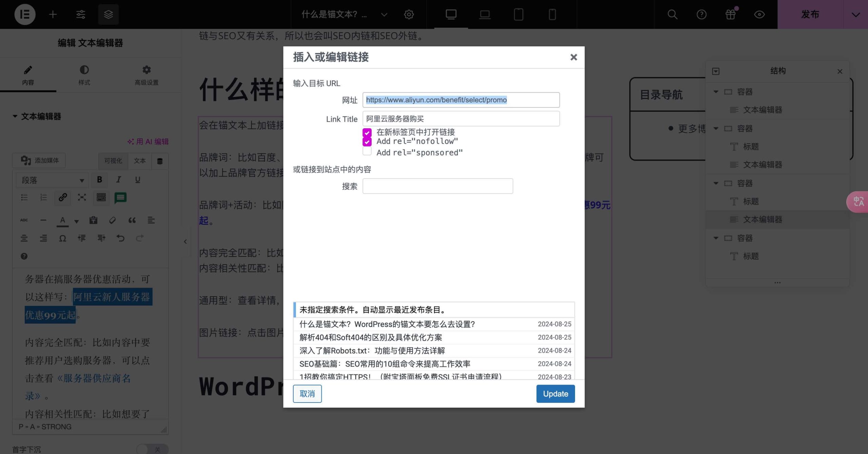Apply the text color A icon
868x454 pixels.
62,221
